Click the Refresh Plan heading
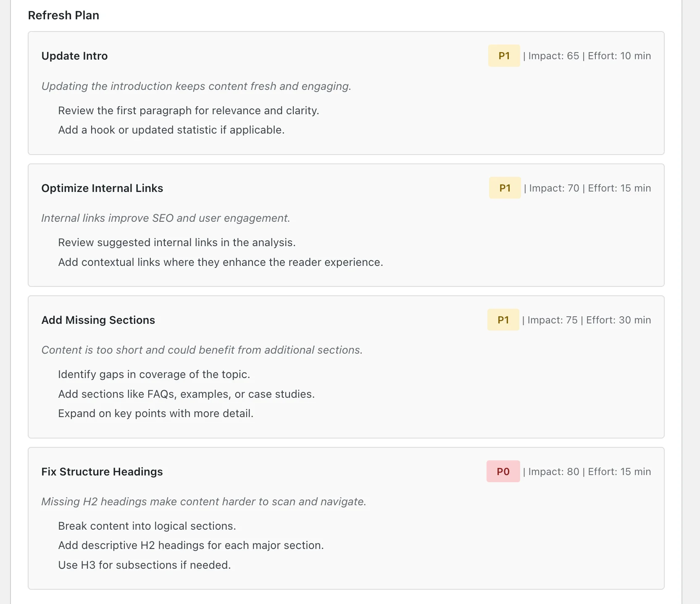This screenshot has height=604, width=700. pos(63,16)
